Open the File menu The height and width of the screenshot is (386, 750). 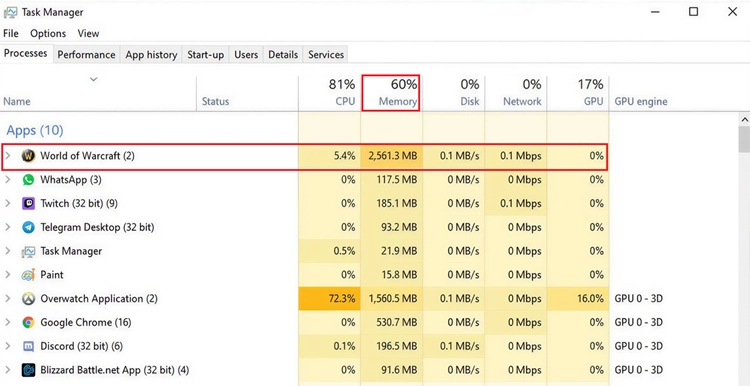11,33
